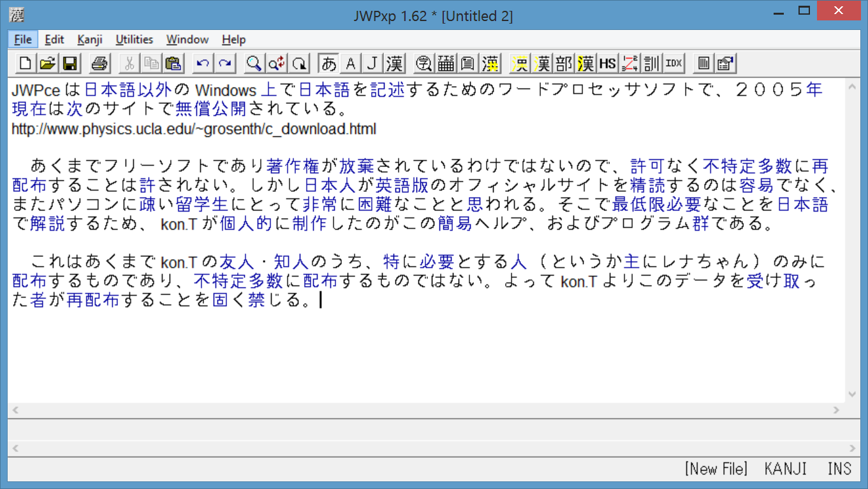Click "友人" in the third paragraph
The height and width of the screenshot is (489, 868).
(x=237, y=261)
